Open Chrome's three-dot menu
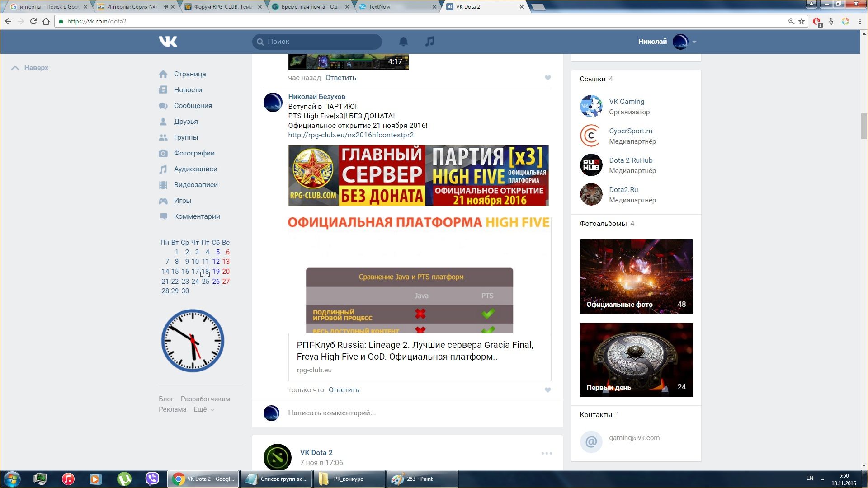 pos(860,21)
